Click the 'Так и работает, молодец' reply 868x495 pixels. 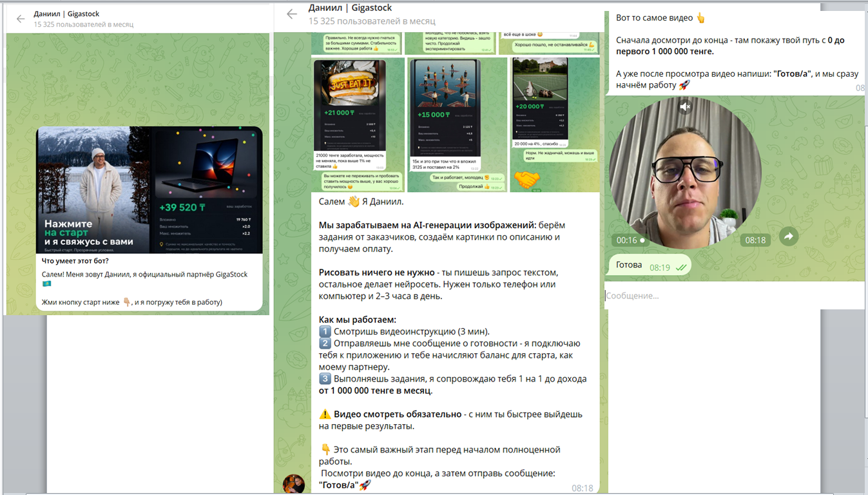click(469, 177)
